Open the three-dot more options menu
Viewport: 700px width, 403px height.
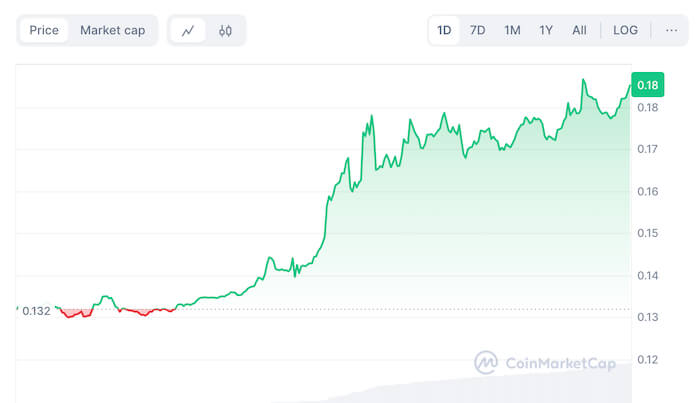coord(671,30)
